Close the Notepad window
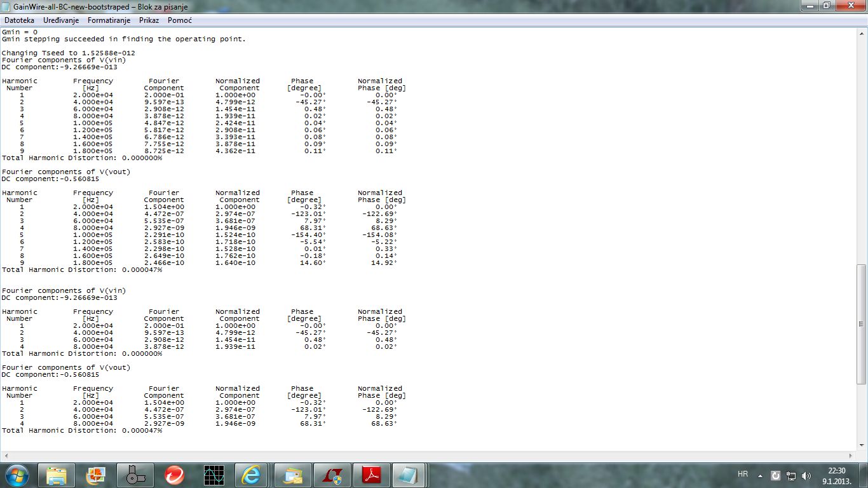This screenshot has width=868, height=488. pos(850,6)
